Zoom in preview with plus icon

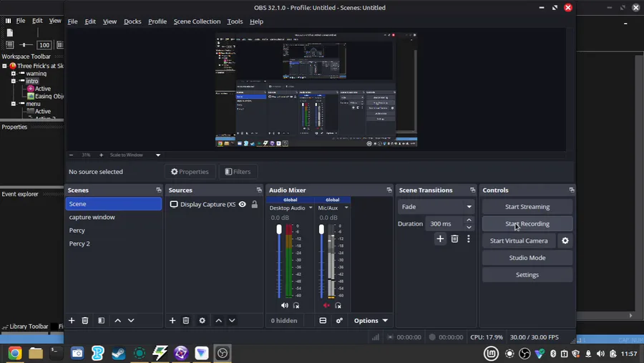[101, 155]
